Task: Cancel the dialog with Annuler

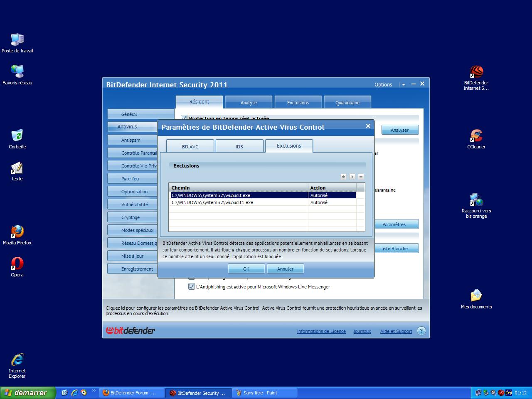Action: 286,268
